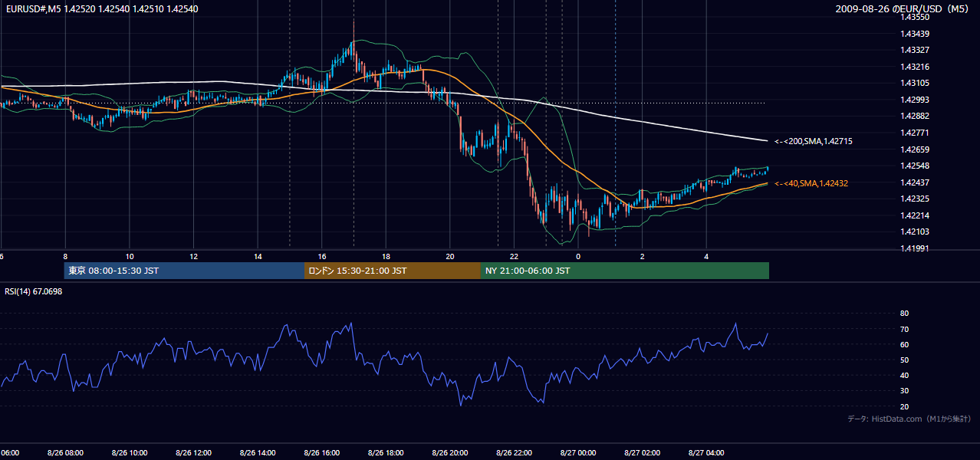Click hour label 22 under price chart

(x=515, y=256)
